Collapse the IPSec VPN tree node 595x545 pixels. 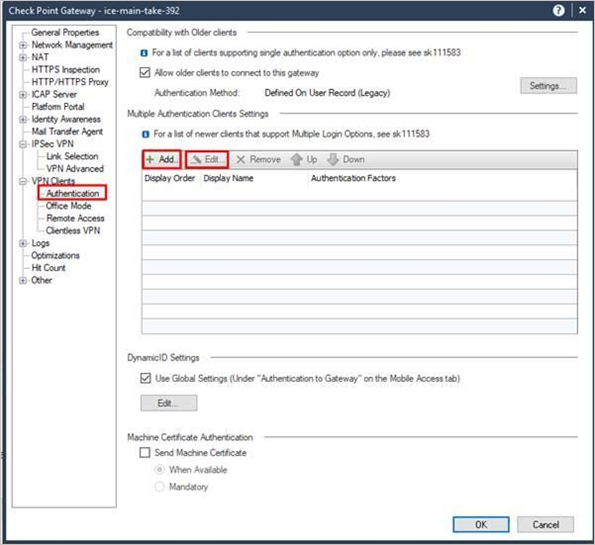(x=23, y=144)
